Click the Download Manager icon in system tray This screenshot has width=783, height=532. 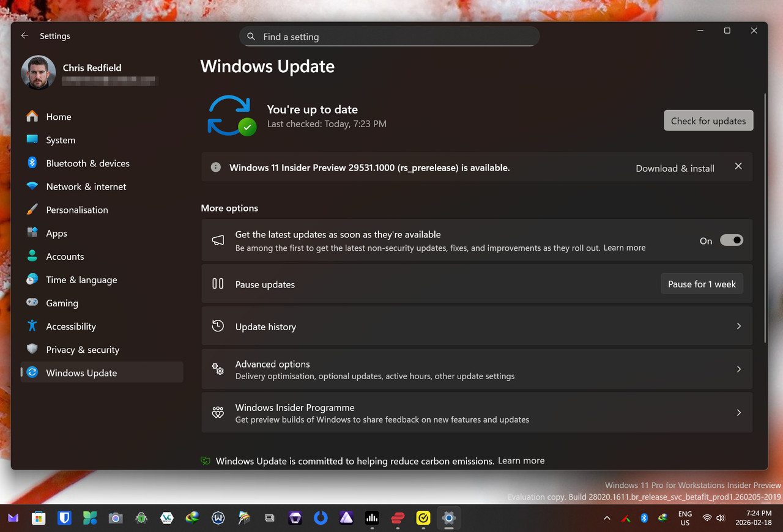(662, 518)
